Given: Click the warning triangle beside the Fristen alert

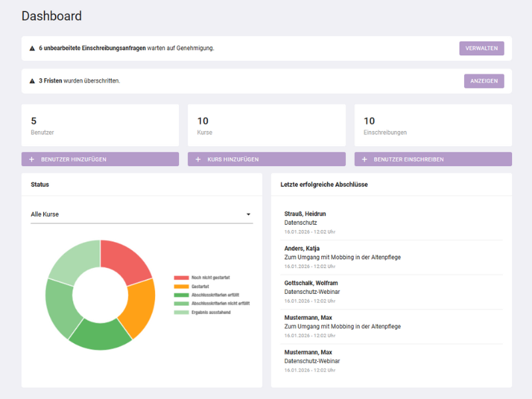Looking at the screenshot, I should coord(33,80).
